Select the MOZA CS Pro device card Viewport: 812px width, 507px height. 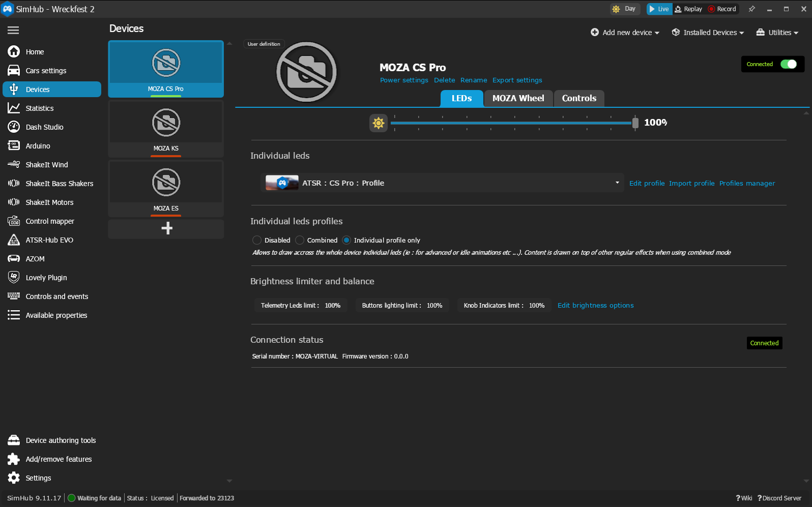coord(166,69)
